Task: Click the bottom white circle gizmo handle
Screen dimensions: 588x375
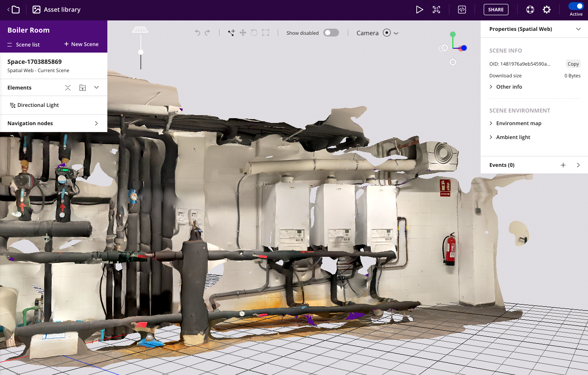Action: tap(453, 62)
